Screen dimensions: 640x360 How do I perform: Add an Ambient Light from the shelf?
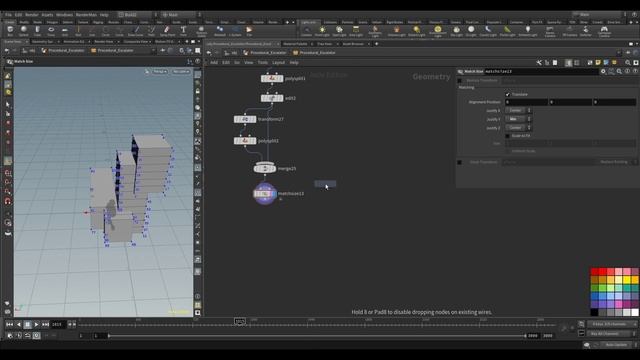tap(528, 31)
